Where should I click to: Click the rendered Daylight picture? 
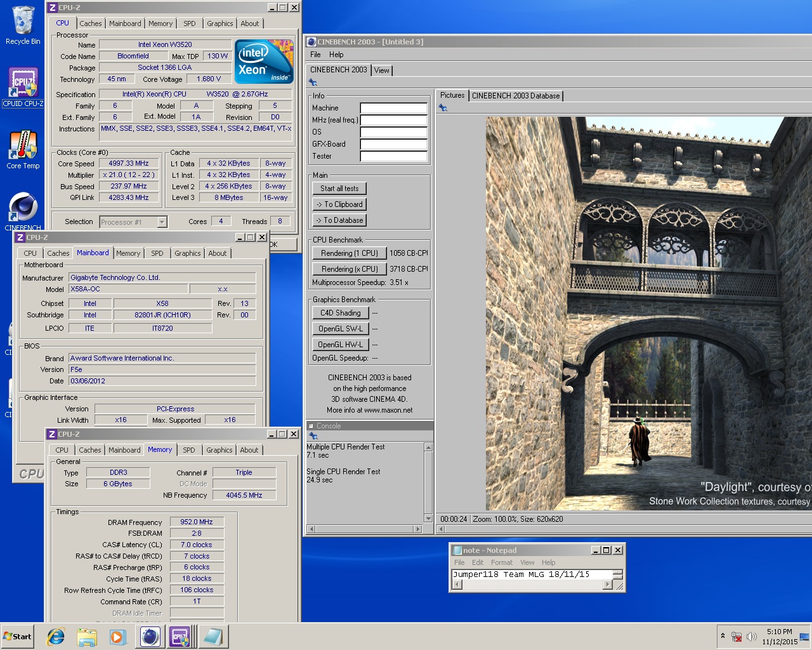point(648,314)
